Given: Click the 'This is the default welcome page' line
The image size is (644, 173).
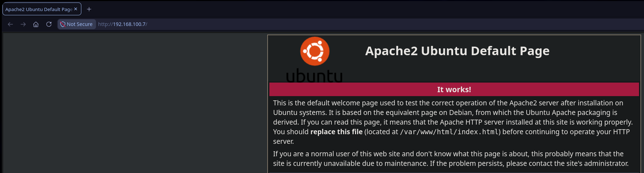Looking at the screenshot, I should [448, 103].
